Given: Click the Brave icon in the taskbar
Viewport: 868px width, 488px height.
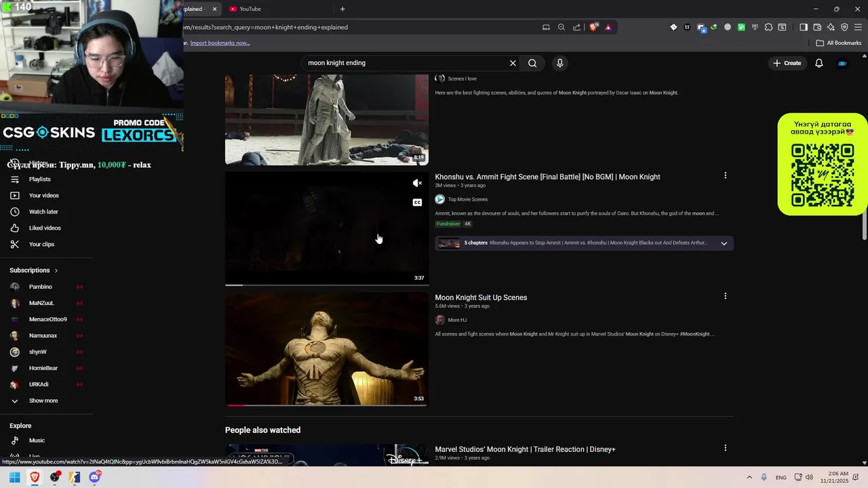Looking at the screenshot, I should click(x=35, y=477).
